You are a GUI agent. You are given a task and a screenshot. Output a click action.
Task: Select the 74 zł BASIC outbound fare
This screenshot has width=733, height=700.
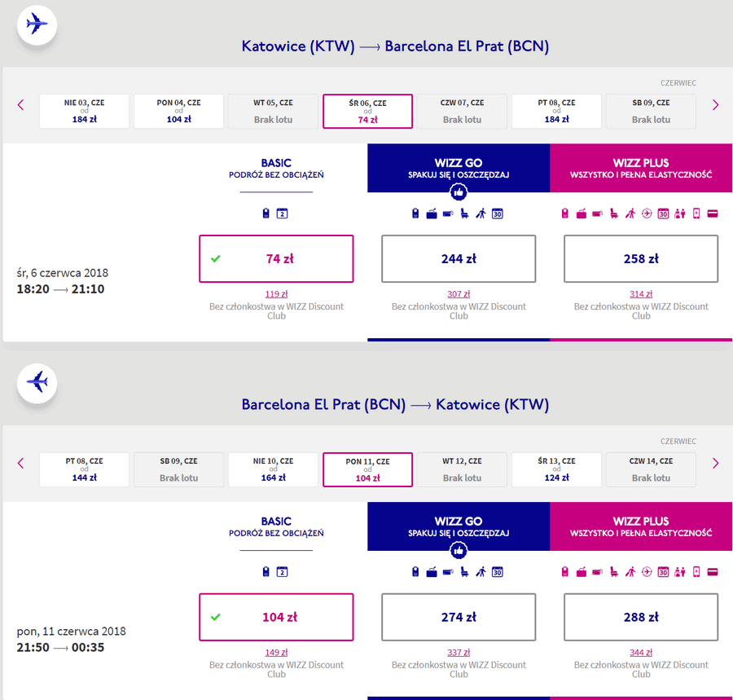coord(276,258)
